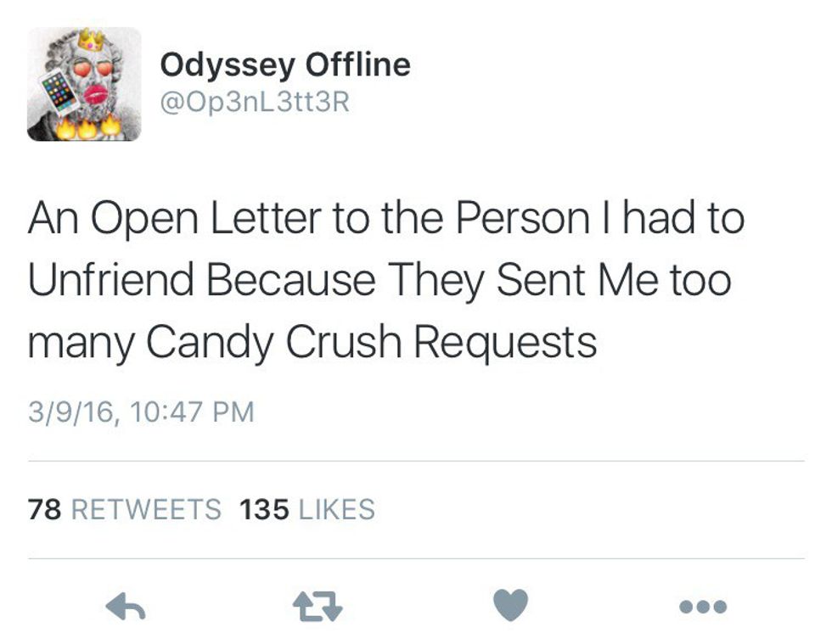Retweet this tweet using the arrows icon

coord(315,606)
